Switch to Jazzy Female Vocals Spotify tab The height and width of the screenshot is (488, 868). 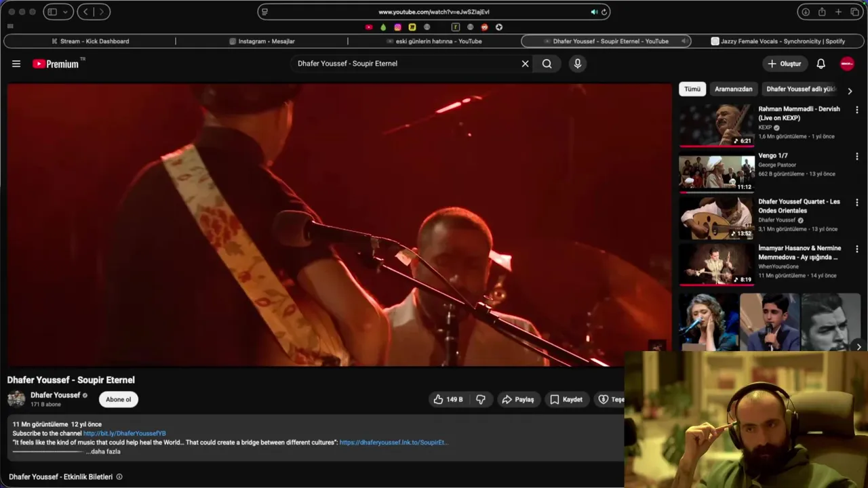tap(778, 41)
